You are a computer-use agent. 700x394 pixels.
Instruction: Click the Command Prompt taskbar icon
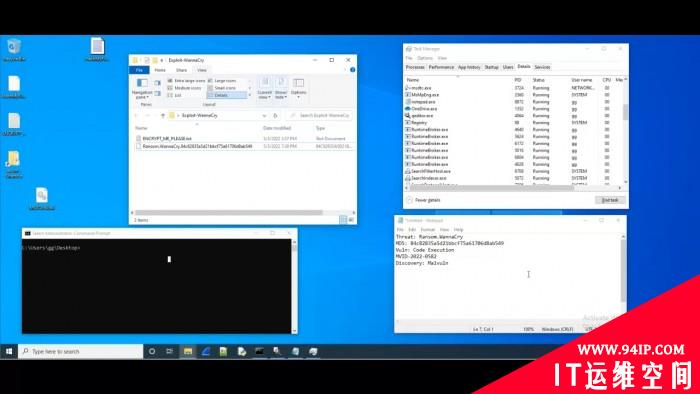point(259,352)
